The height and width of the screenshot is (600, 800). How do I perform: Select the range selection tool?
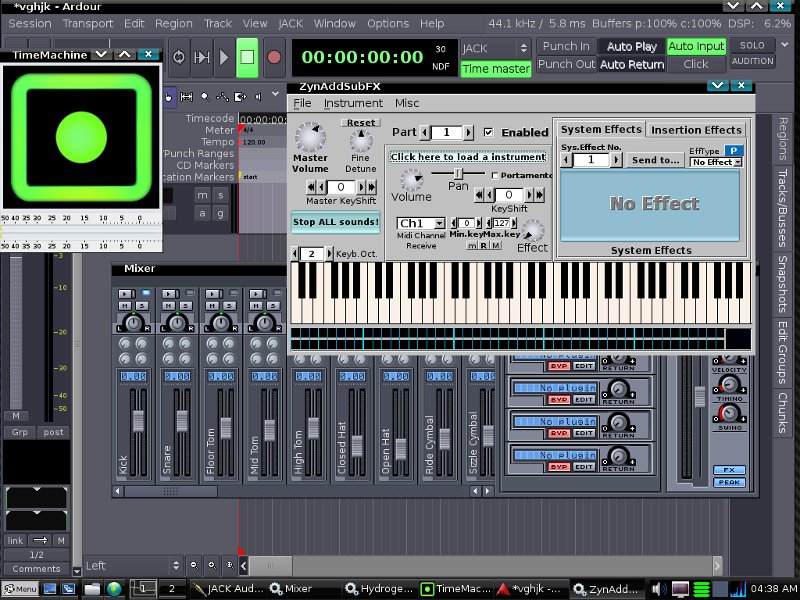click(186, 96)
